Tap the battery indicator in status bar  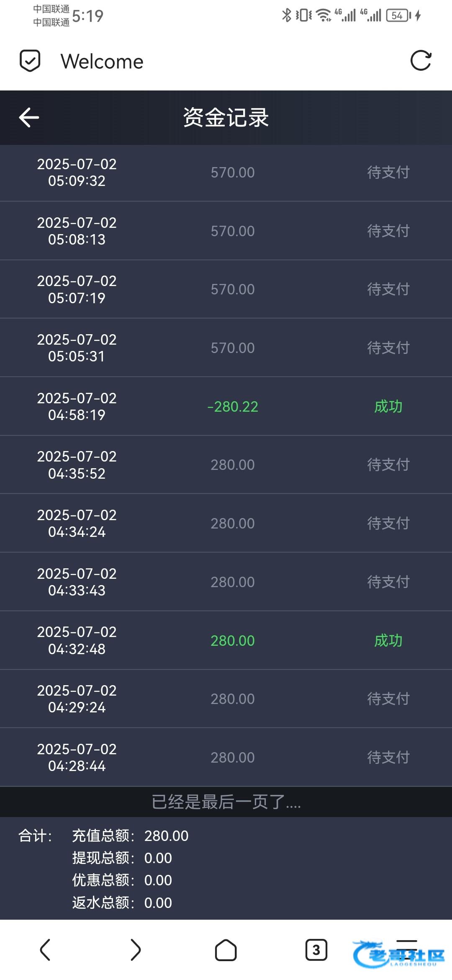[398, 15]
